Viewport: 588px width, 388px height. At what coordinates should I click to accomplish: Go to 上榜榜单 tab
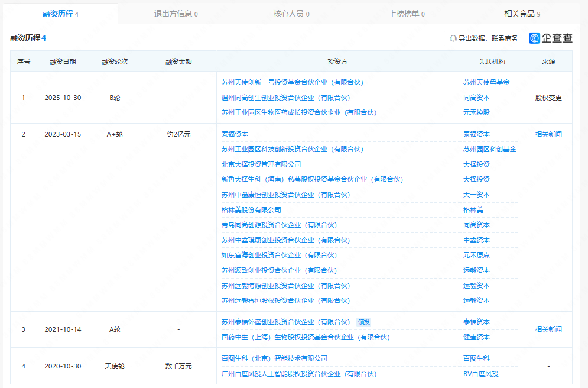pyautogui.click(x=407, y=14)
